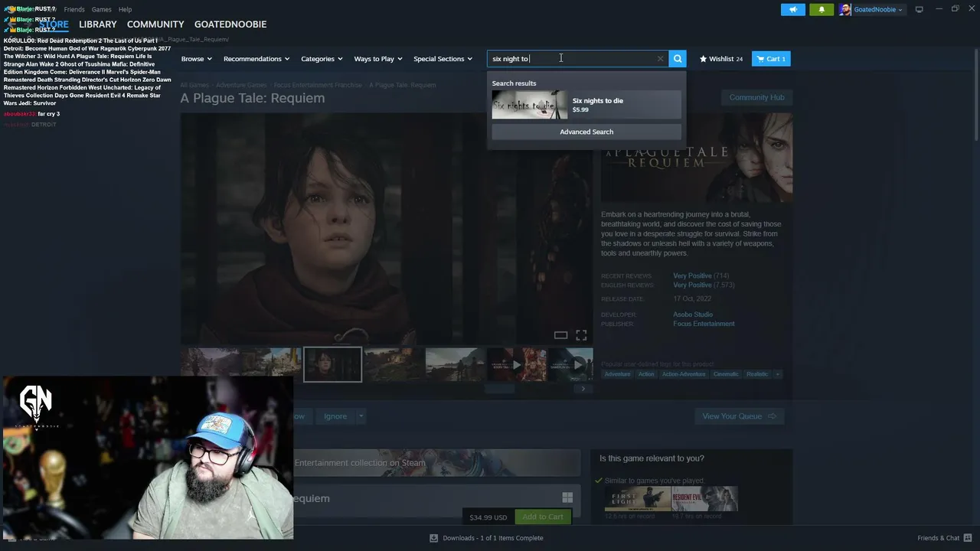Toggle theater mode on the media player
The height and width of the screenshot is (551, 980).
(x=560, y=335)
